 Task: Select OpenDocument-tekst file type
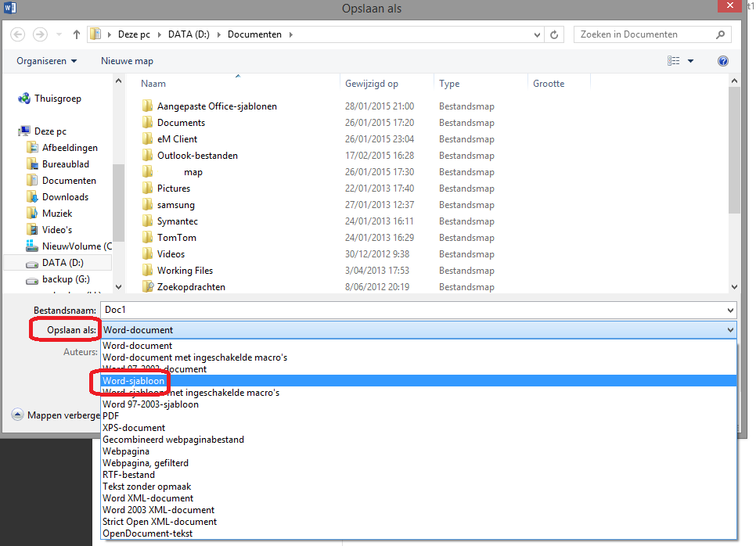[419, 533]
